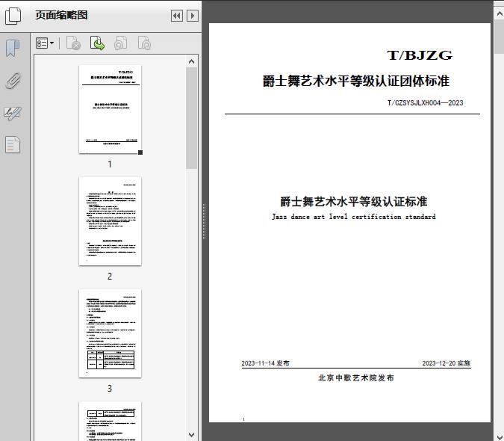Screen dimensions: 504x441
Task: Select the page 2 thumbnail
Action: 110,221
